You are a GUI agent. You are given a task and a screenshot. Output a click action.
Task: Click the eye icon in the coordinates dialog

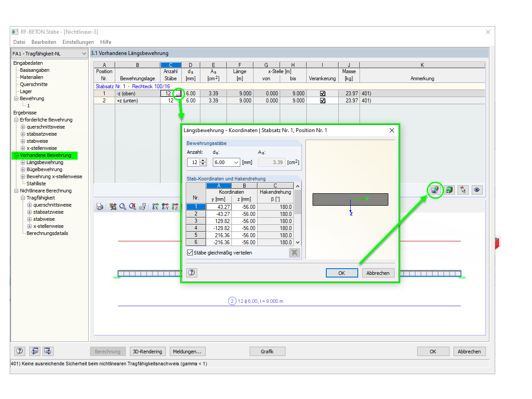tap(477, 190)
